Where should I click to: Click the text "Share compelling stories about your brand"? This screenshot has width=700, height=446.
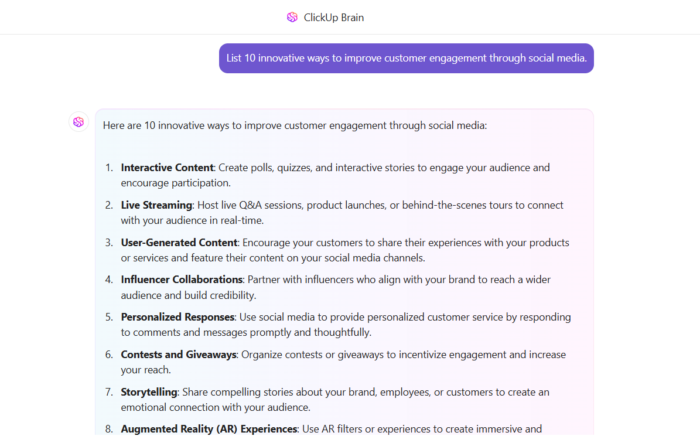click(290, 392)
